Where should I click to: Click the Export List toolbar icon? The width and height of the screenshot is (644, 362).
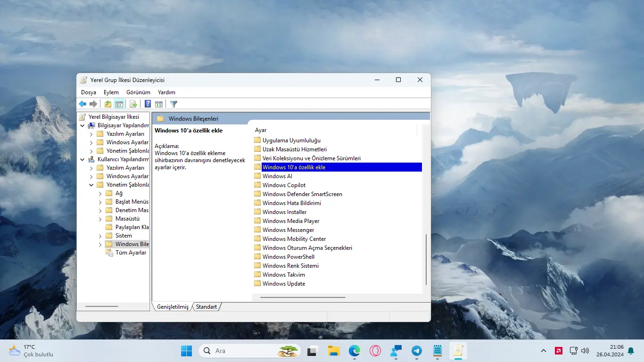(133, 104)
